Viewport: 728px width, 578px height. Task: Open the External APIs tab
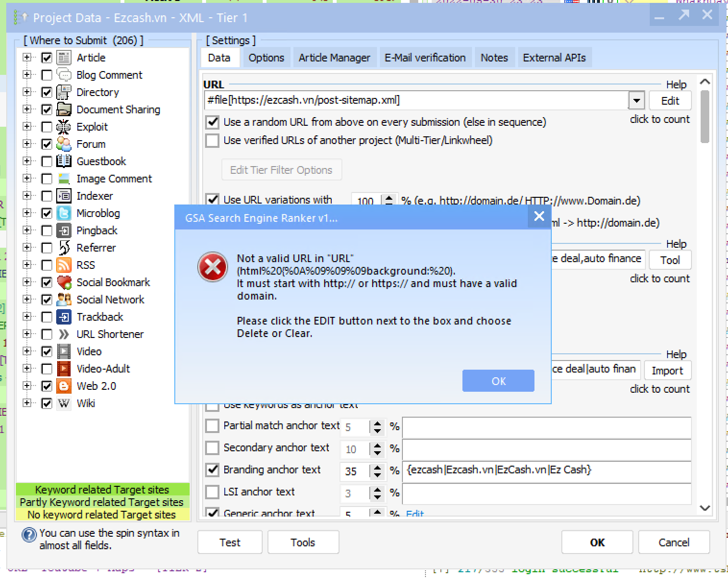[x=554, y=58]
